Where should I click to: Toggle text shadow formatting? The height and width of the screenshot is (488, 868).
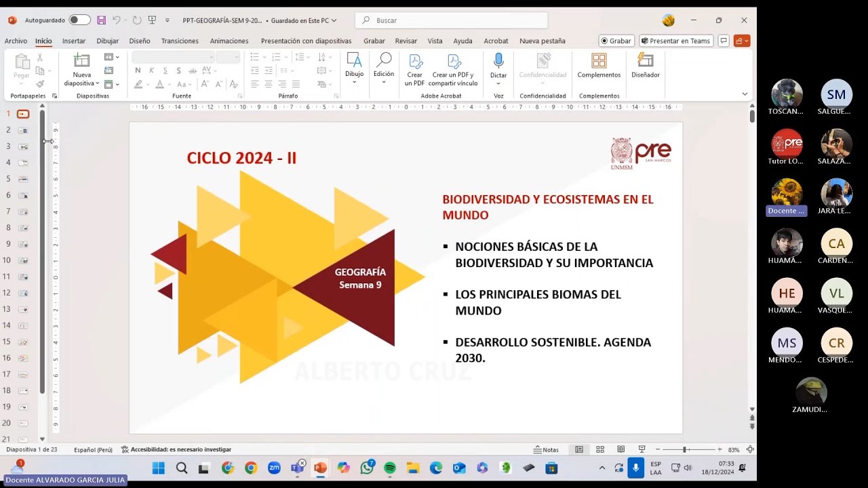[x=178, y=70]
